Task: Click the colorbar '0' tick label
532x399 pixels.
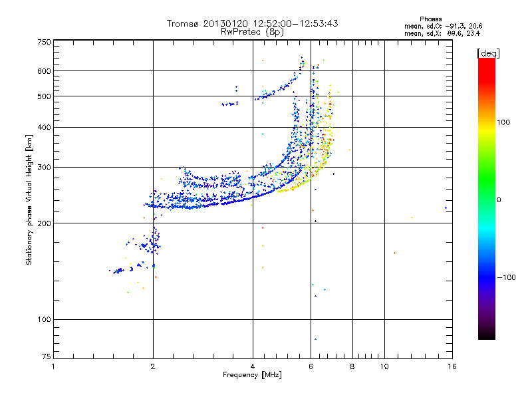Action: point(499,200)
